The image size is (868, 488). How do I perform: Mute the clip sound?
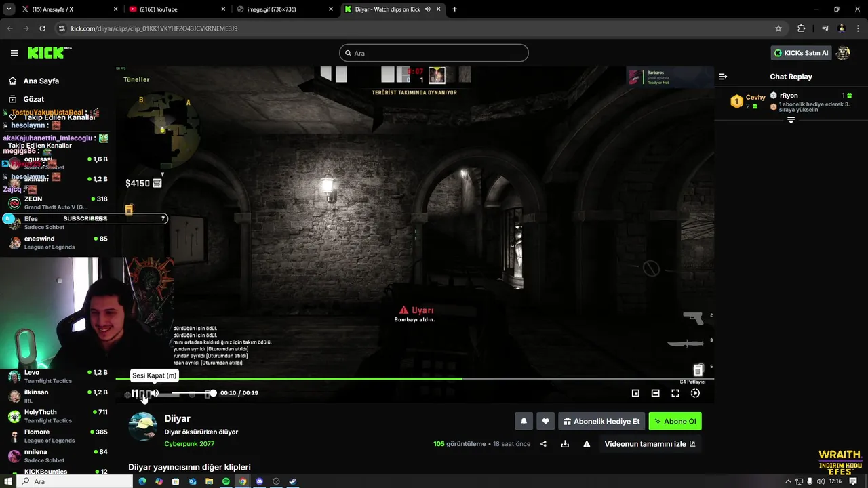(x=155, y=393)
